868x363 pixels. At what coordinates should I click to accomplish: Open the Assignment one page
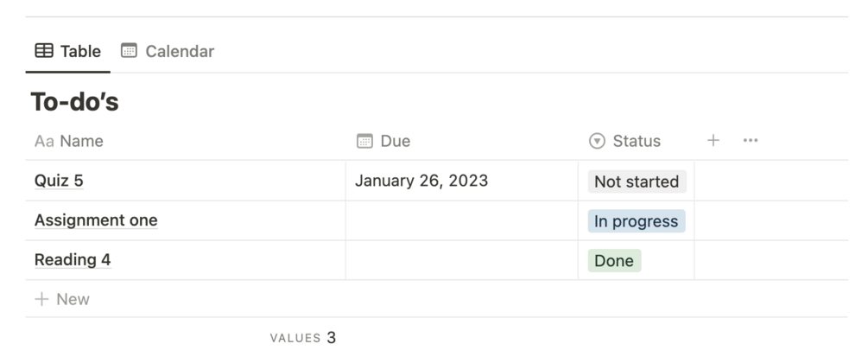tap(96, 220)
